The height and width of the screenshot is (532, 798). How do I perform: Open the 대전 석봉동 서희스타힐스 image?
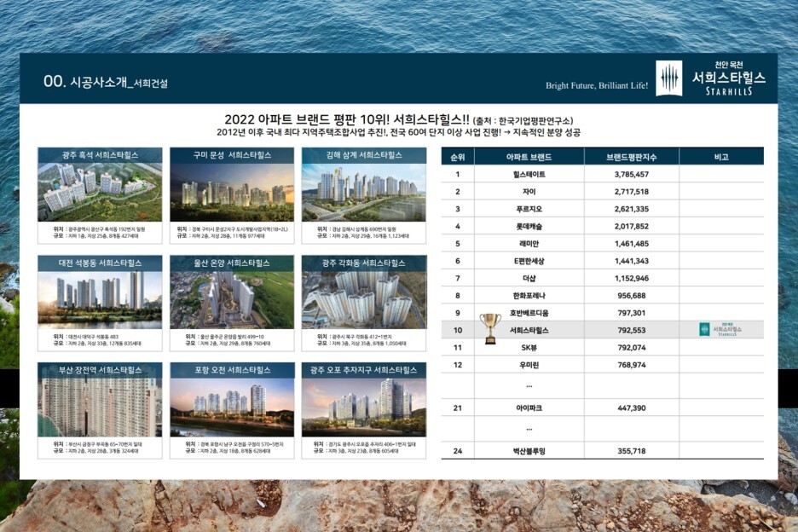point(100,300)
